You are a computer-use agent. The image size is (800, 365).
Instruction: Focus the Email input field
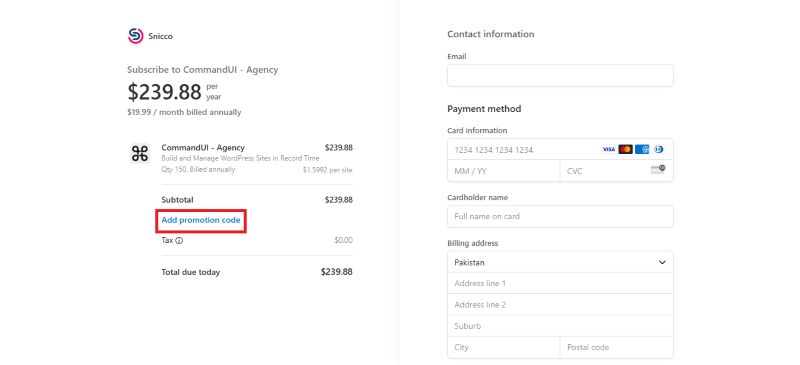click(560, 76)
